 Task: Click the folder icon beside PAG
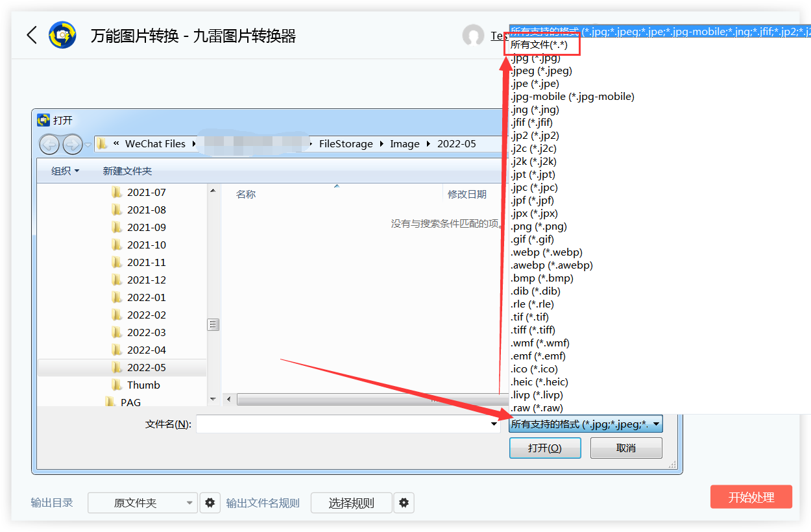click(110, 402)
